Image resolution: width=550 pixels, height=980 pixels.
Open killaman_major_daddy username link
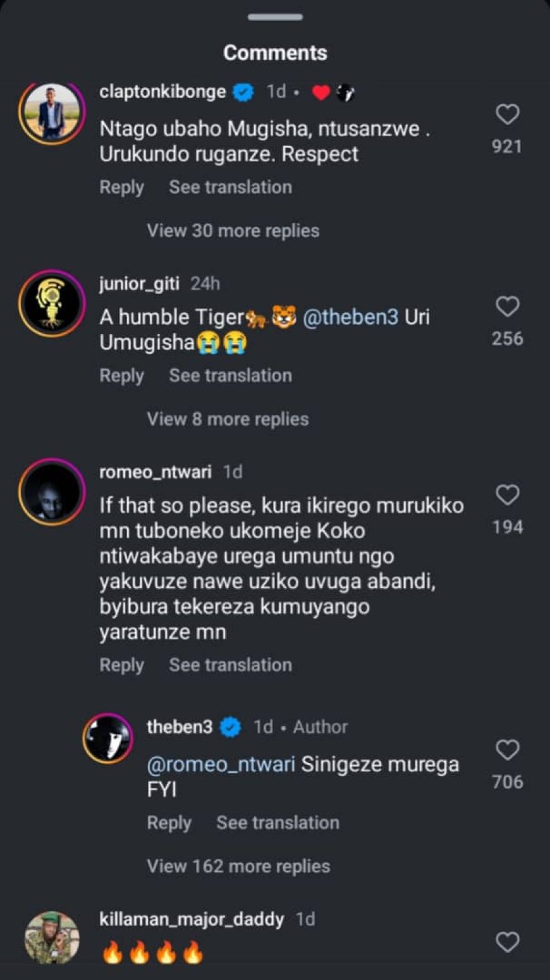pyautogui.click(x=191, y=919)
